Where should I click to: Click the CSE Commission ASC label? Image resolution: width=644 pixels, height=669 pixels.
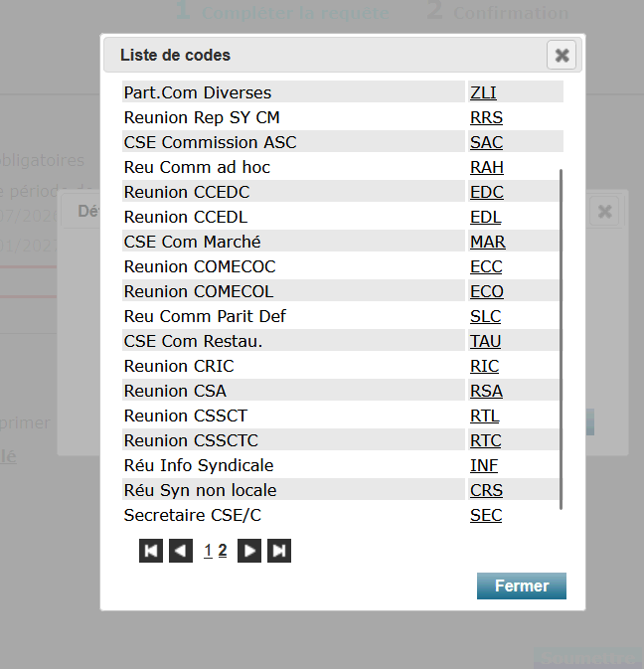point(210,142)
